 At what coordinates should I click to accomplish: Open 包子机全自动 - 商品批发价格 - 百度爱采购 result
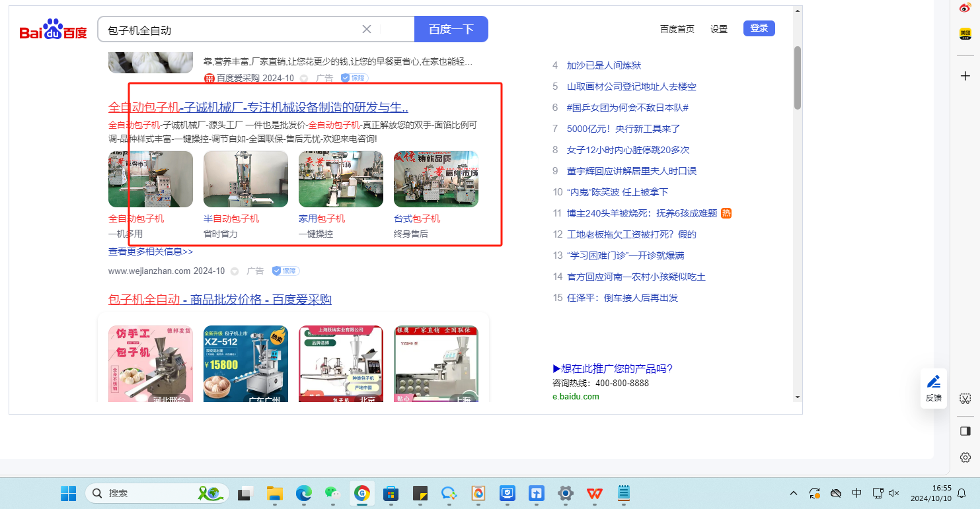coord(220,300)
